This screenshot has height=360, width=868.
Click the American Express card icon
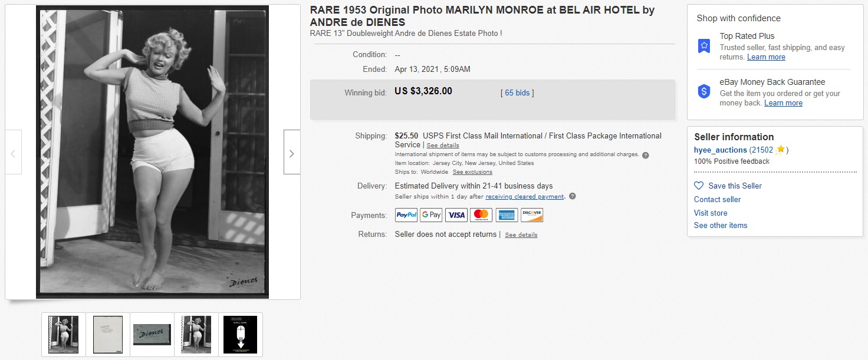507,215
